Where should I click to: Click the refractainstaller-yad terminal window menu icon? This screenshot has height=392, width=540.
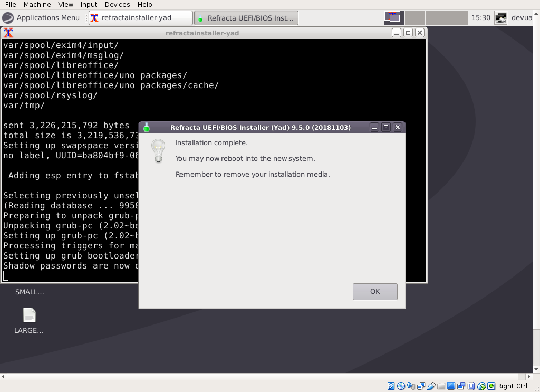tap(8, 33)
